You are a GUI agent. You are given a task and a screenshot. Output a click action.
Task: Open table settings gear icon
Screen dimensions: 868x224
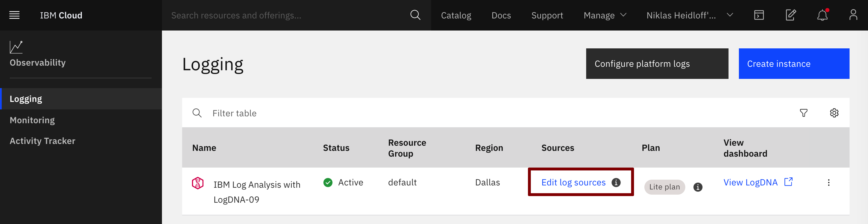[x=834, y=113]
